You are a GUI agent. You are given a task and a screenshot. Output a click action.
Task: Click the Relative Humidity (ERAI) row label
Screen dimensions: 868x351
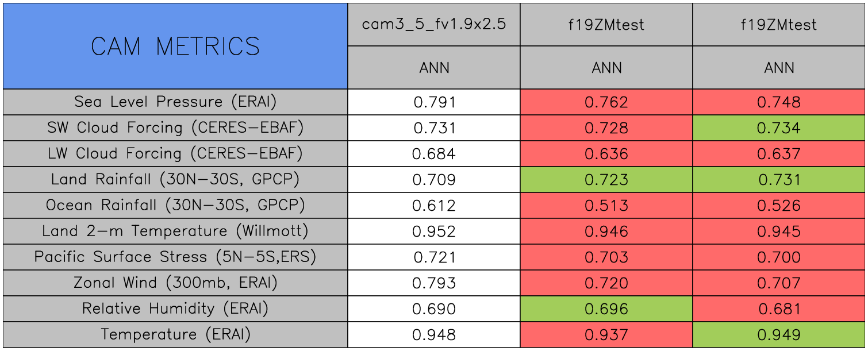175,309
